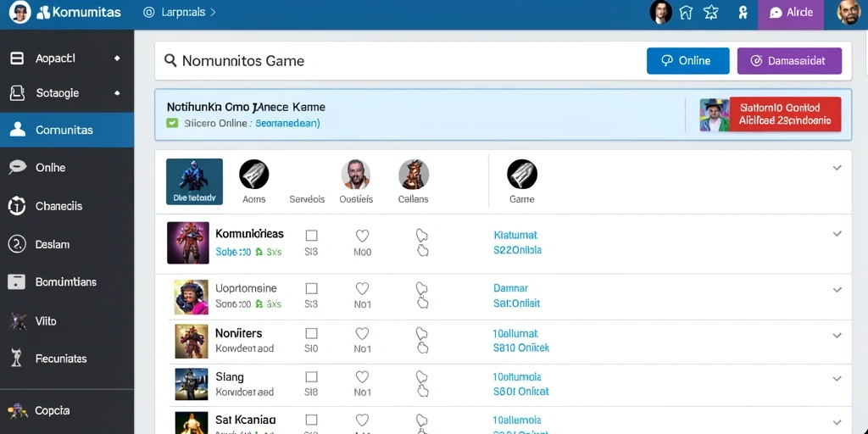Tick the checkbox in Uoprtomsine row
This screenshot has width=868, height=434.
click(312, 288)
